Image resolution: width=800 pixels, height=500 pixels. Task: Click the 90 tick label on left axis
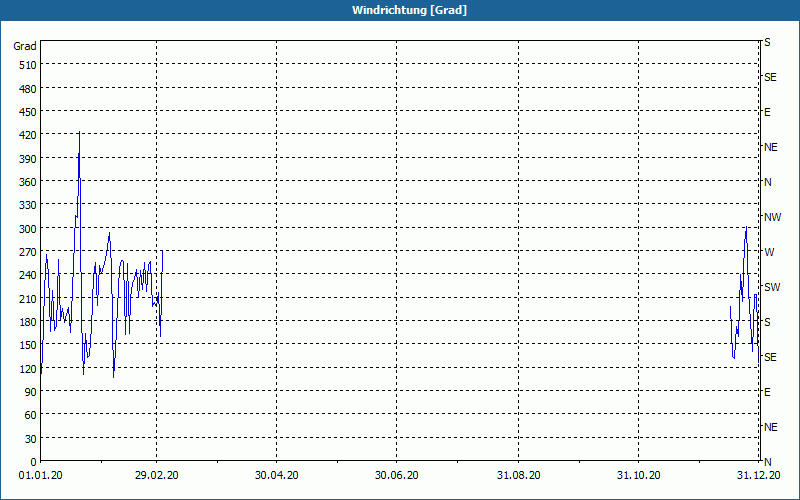point(30,392)
